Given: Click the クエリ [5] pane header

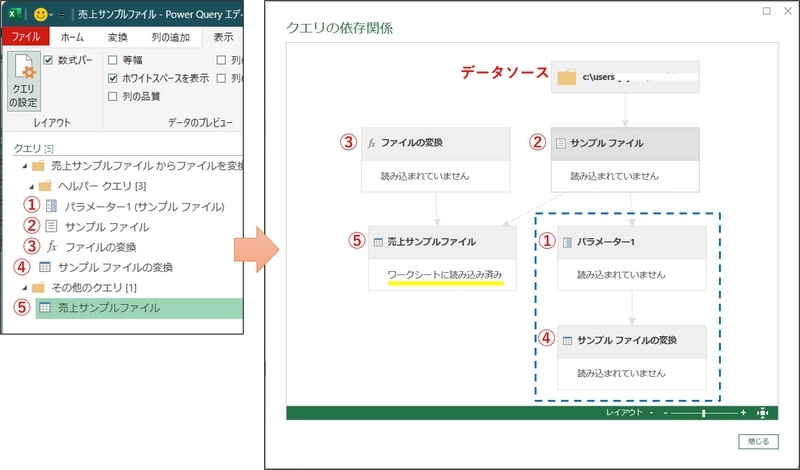Looking at the screenshot, I should (x=33, y=149).
